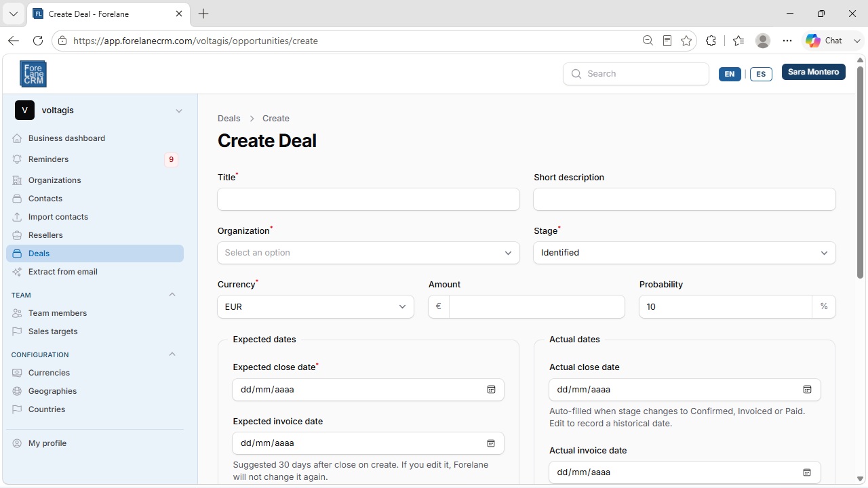Image resolution: width=868 pixels, height=488 pixels.
Task: Click the immersive reader icon
Action: pyautogui.click(x=667, y=41)
